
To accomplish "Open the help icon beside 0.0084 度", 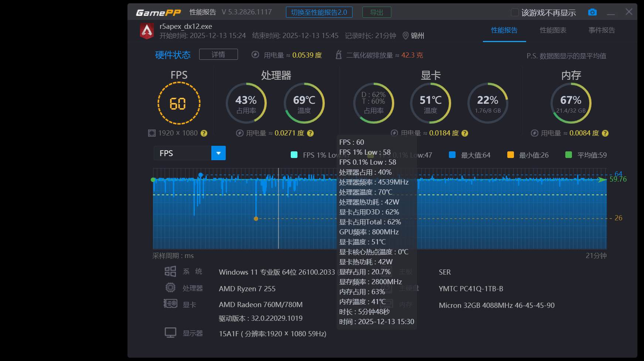I will click(605, 133).
